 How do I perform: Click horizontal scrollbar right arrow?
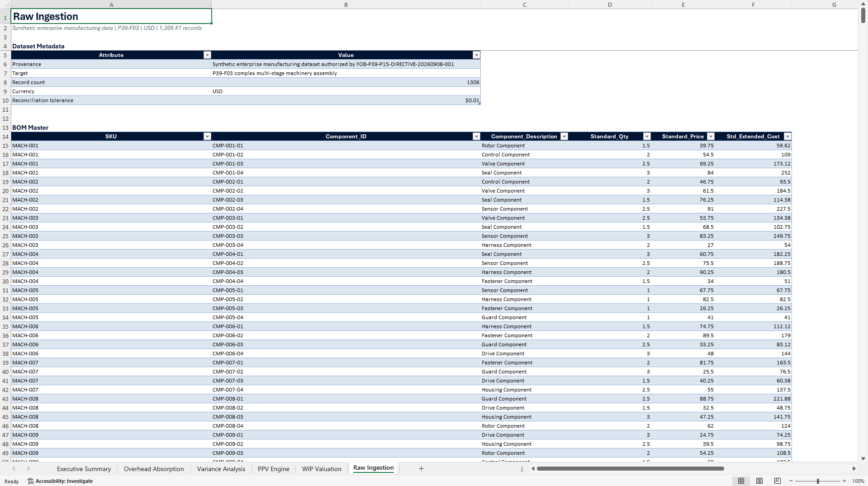[x=854, y=469]
